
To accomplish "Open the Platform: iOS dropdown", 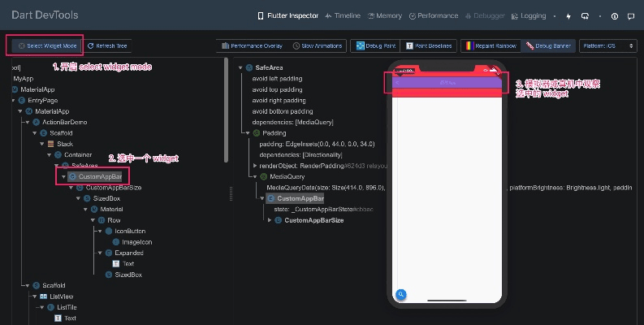I will (607, 46).
